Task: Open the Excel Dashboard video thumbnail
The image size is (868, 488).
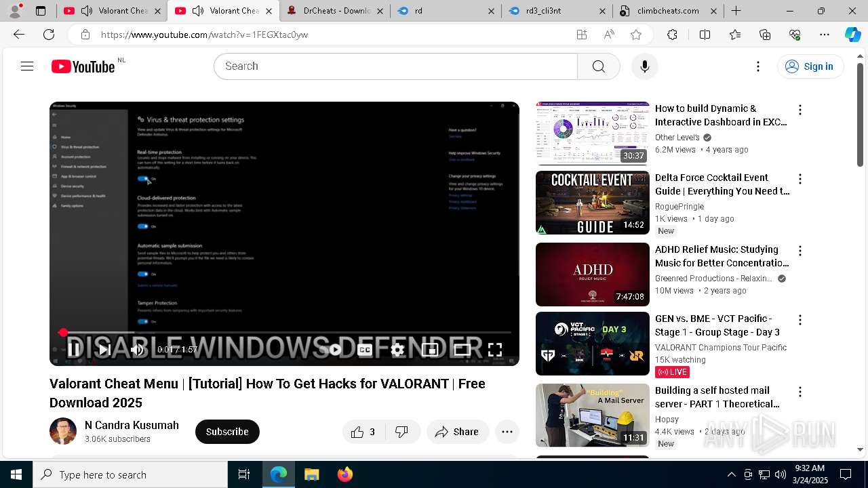Action: tap(593, 134)
